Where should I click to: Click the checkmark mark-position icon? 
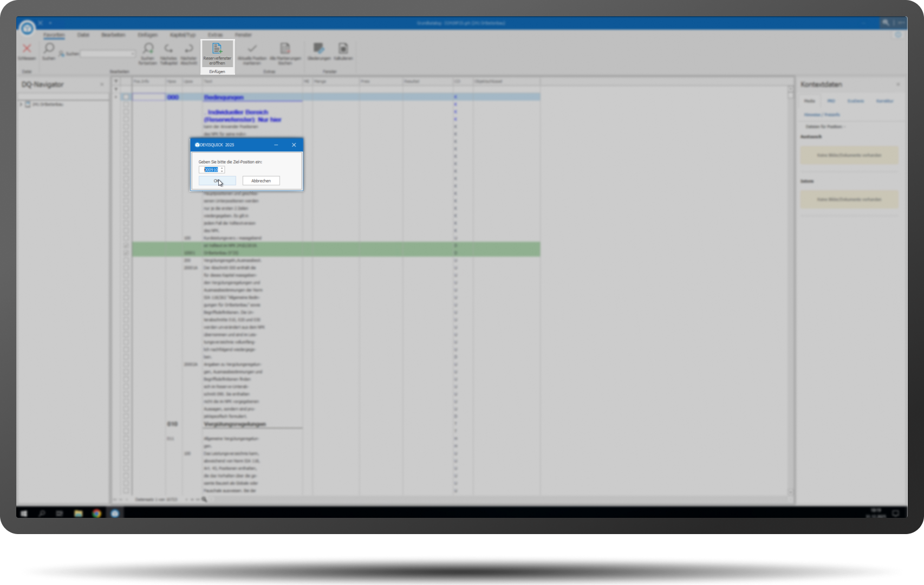click(x=252, y=49)
